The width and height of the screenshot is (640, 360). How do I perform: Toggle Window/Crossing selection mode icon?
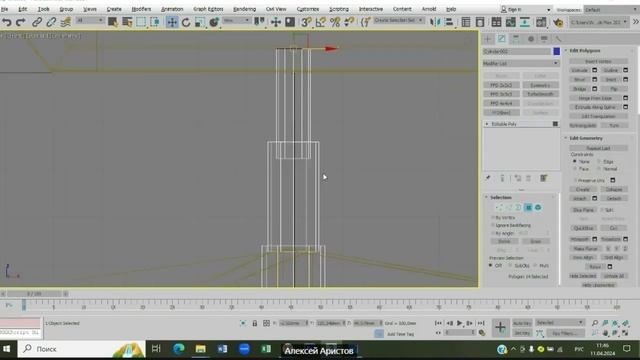[x=155, y=22]
